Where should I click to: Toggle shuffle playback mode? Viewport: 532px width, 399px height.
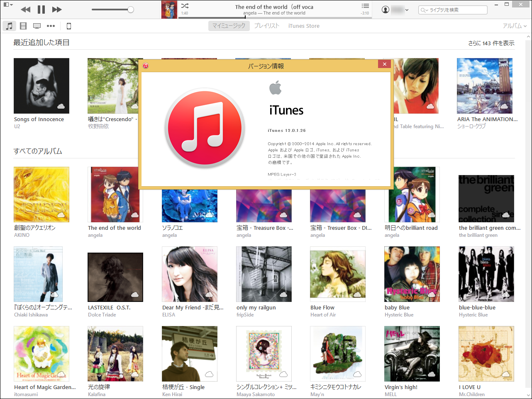pos(185,6)
